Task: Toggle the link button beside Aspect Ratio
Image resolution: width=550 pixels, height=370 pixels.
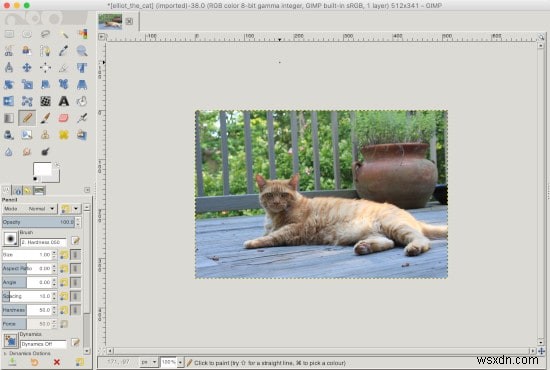Action: click(x=75, y=269)
